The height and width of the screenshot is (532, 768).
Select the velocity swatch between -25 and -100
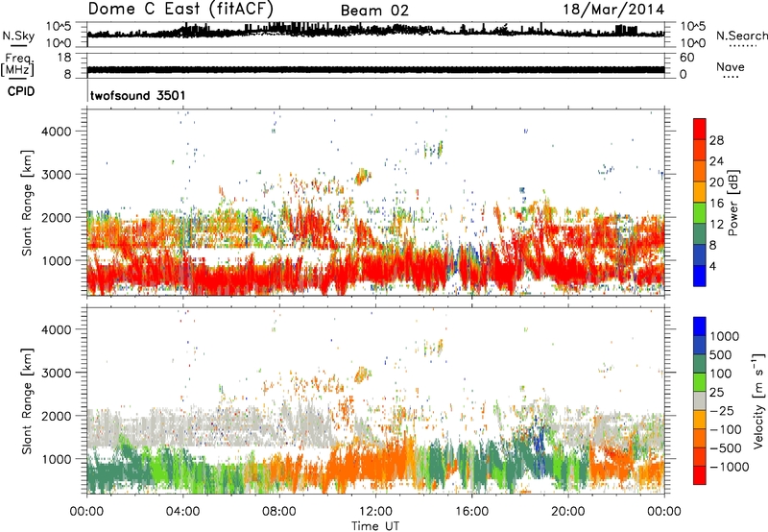point(700,420)
